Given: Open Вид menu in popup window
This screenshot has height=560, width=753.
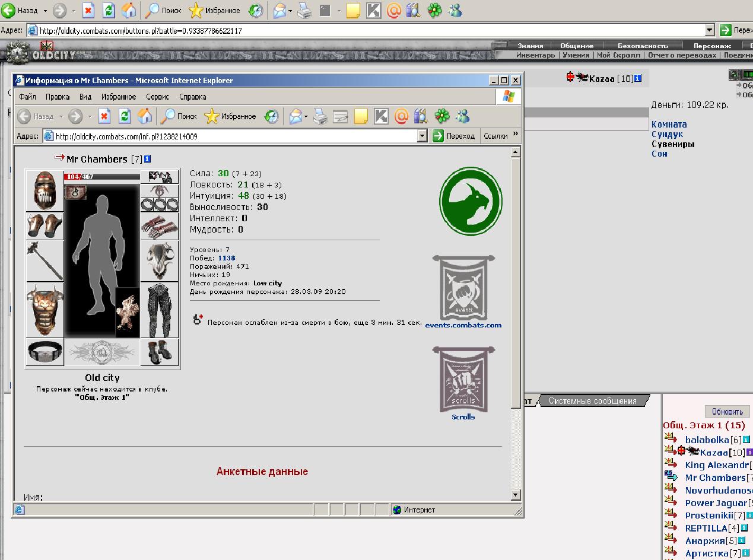Looking at the screenshot, I should [85, 97].
